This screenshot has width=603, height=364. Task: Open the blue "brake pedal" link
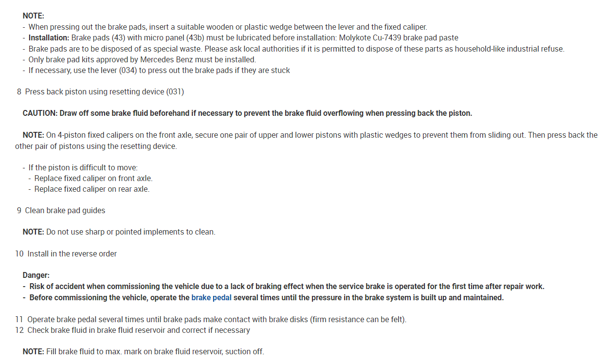point(211,297)
